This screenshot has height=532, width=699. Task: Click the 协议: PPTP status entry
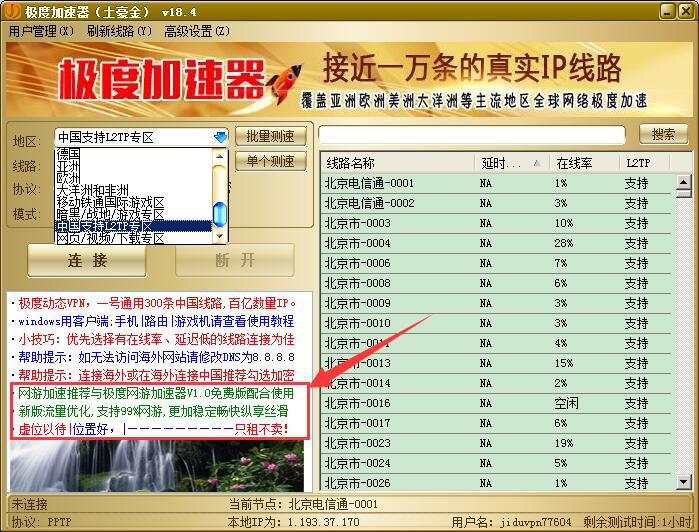(x=41, y=522)
